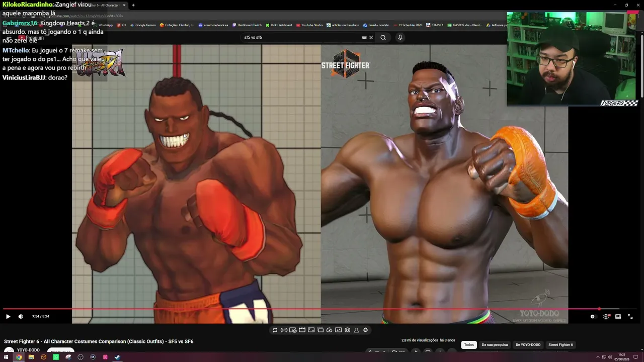Open the video settings gear
This screenshot has height=362, width=644.
606,316
